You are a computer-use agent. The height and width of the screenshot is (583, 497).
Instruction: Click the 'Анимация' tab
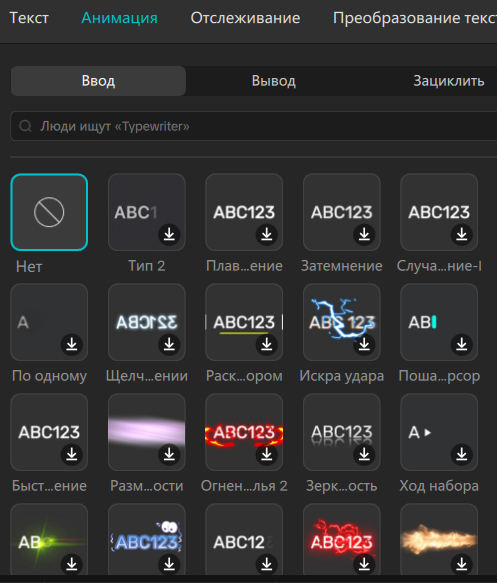119,18
